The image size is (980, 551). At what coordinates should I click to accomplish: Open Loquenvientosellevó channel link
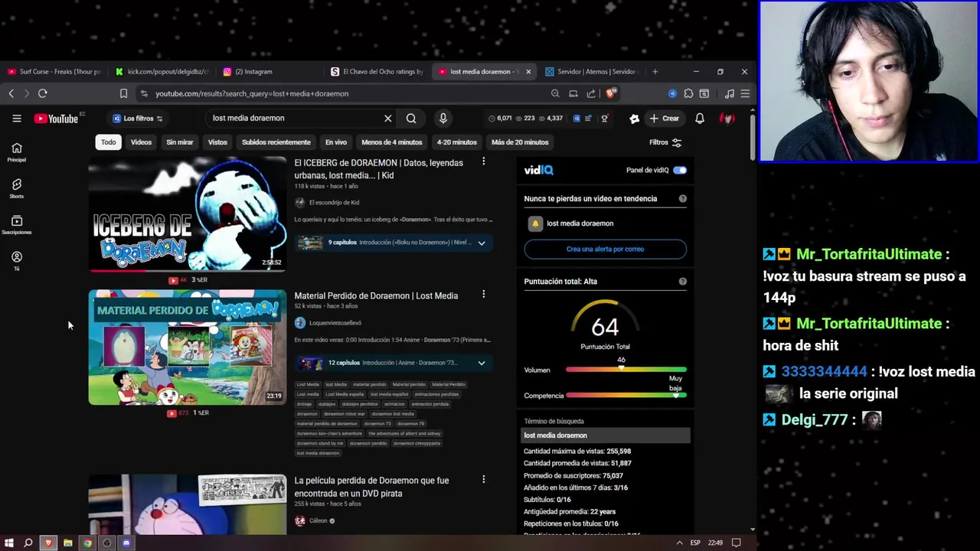tap(335, 323)
